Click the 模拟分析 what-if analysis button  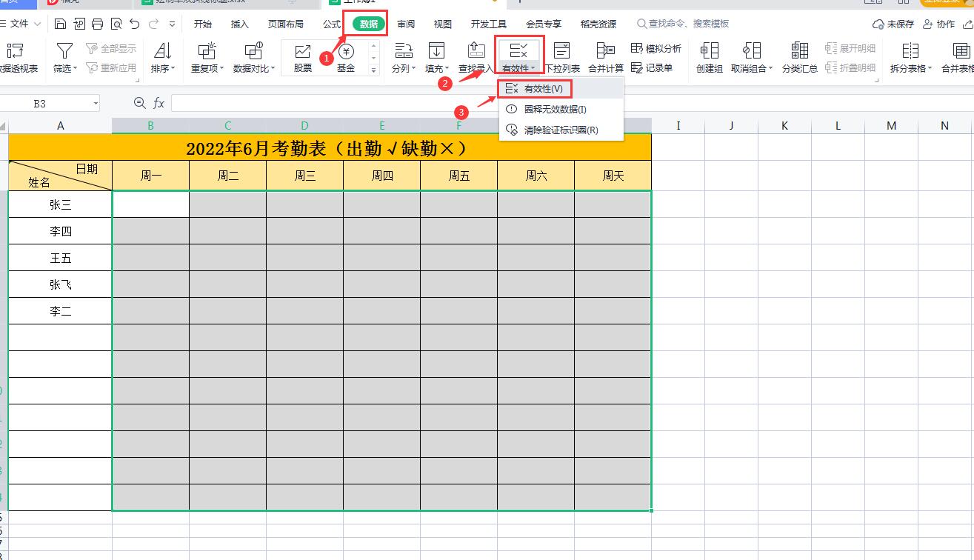click(656, 49)
